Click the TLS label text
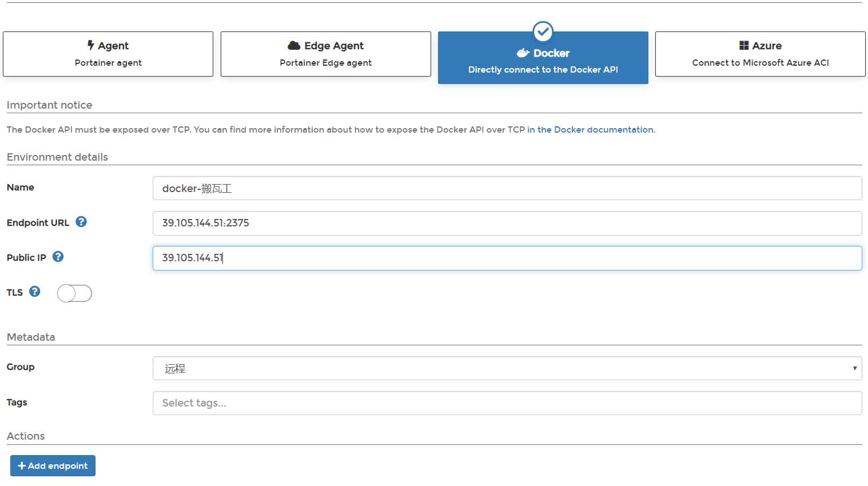Viewport: 868px width, 486px height. (15, 292)
